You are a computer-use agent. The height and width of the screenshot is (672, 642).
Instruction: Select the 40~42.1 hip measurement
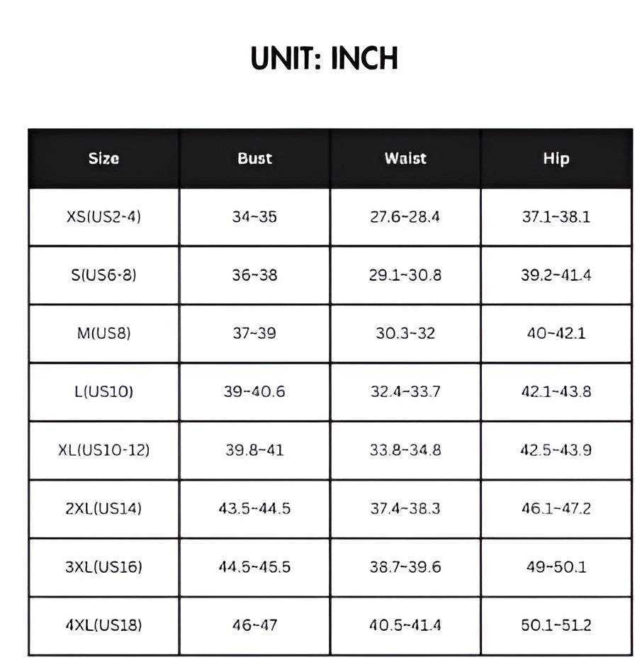(556, 333)
